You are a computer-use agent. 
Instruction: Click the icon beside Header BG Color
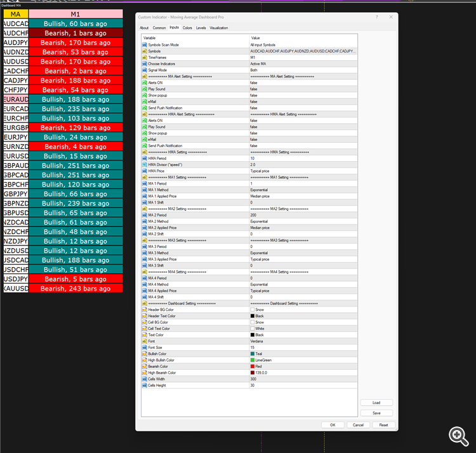coord(145,310)
